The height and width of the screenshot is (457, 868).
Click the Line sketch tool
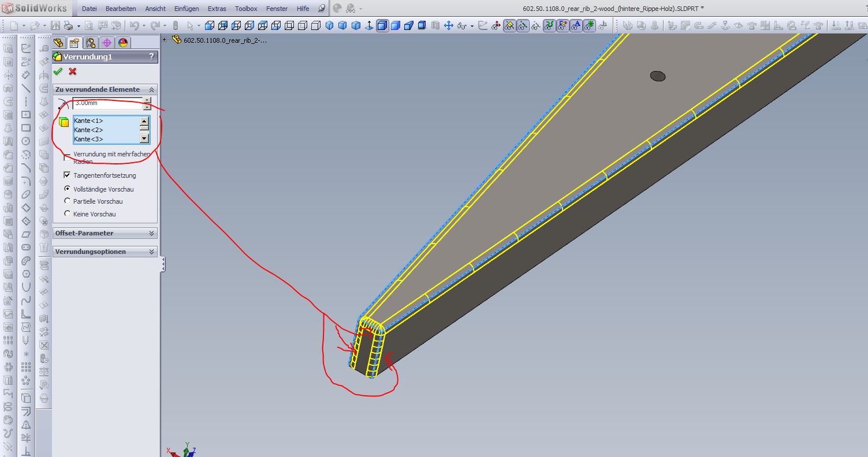[26, 88]
